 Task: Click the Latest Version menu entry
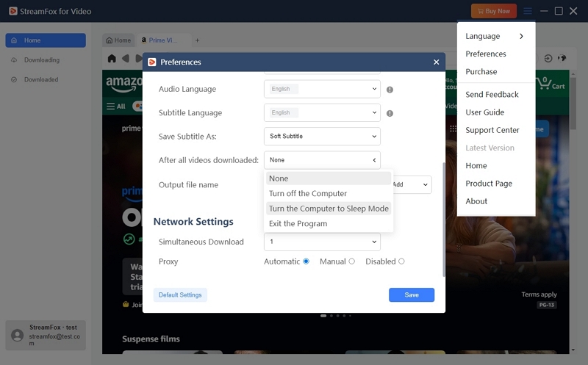click(495, 148)
